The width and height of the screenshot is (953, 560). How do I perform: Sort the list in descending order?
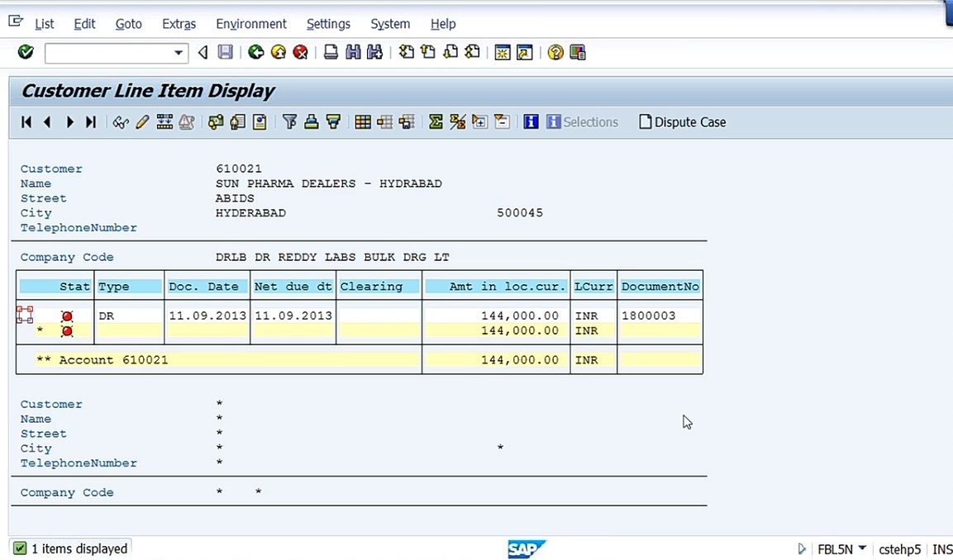333,122
